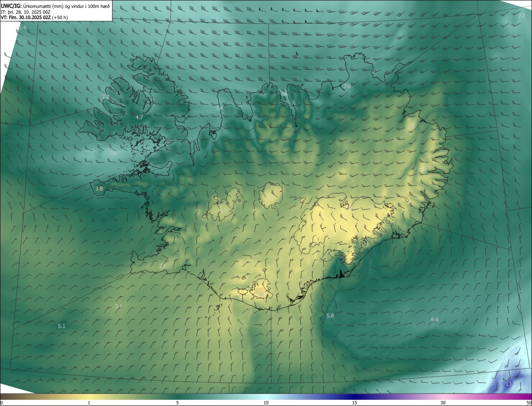This screenshot has height=406, width=532.
Task: Click the 15 tick on the color scale
Action: click(x=355, y=403)
